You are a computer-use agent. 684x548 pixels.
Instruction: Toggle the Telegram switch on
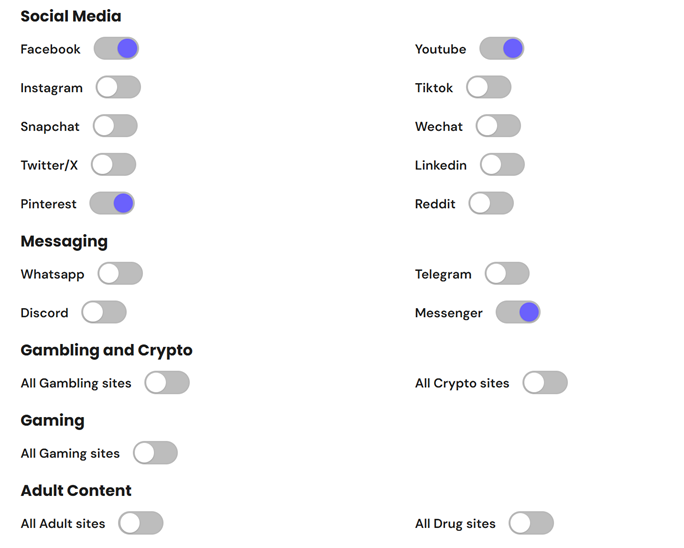[507, 274]
